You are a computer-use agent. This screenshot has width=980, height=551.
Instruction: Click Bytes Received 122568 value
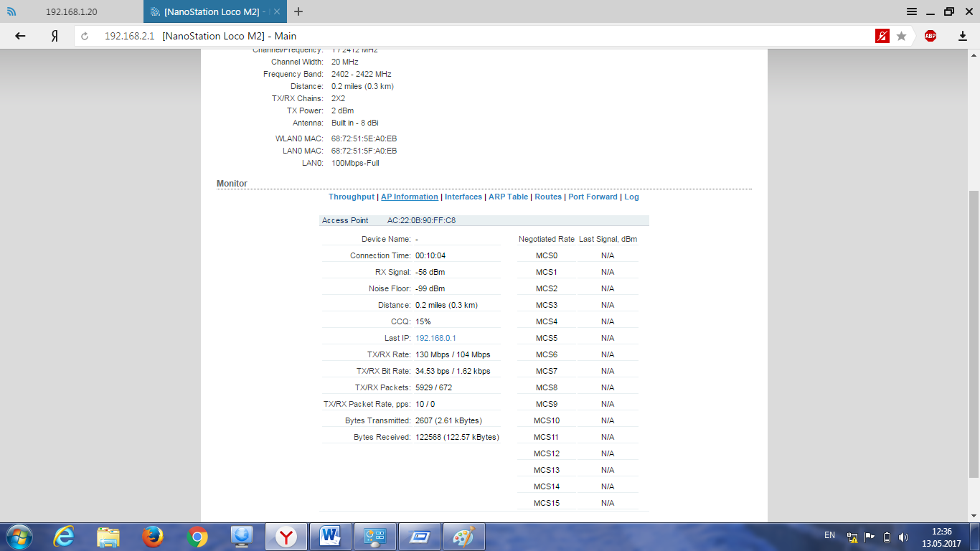click(457, 437)
